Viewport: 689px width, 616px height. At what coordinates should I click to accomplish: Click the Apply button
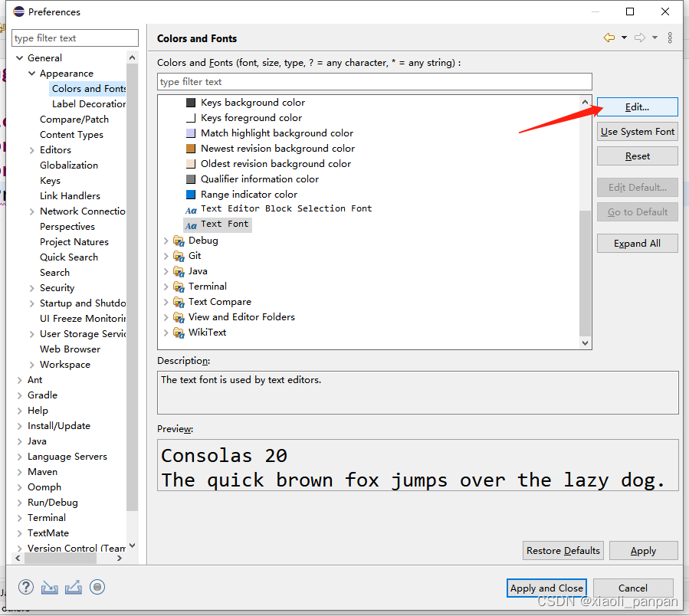pyautogui.click(x=643, y=551)
